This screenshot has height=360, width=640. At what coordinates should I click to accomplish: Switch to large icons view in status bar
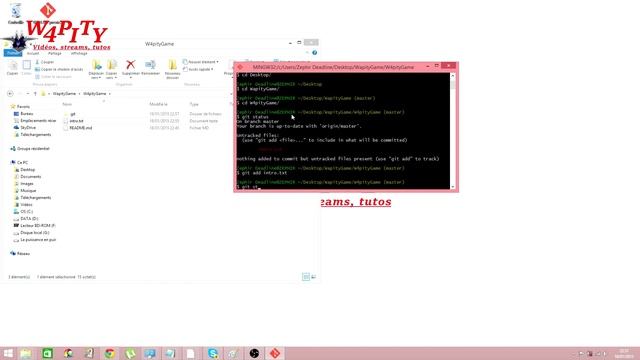(313, 277)
